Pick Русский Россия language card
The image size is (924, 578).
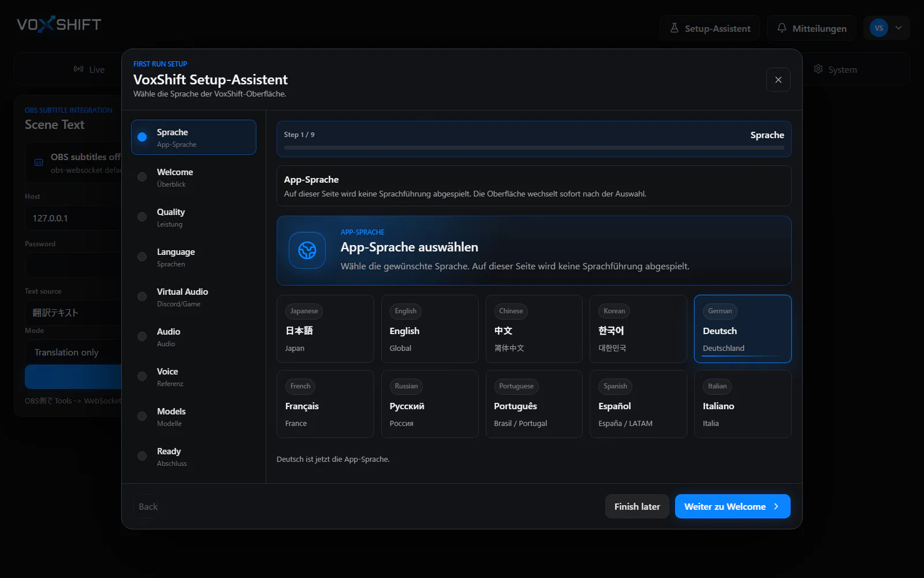pyautogui.click(x=430, y=404)
